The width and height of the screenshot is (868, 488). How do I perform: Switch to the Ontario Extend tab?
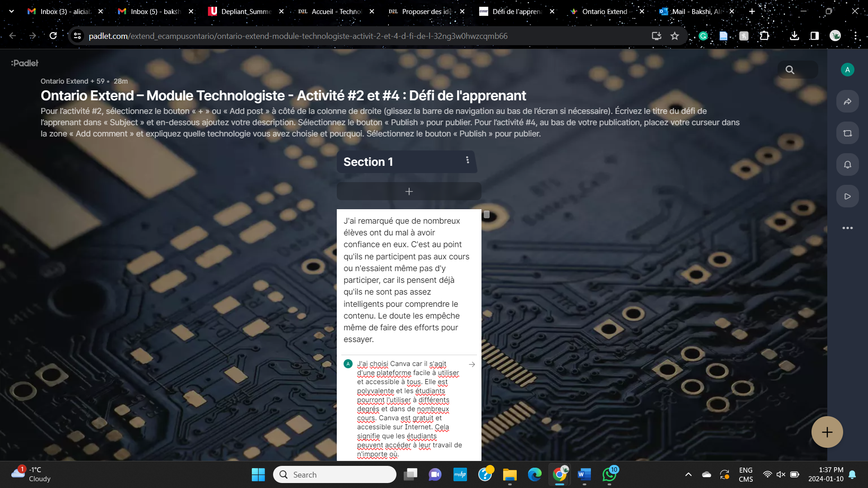604,11
